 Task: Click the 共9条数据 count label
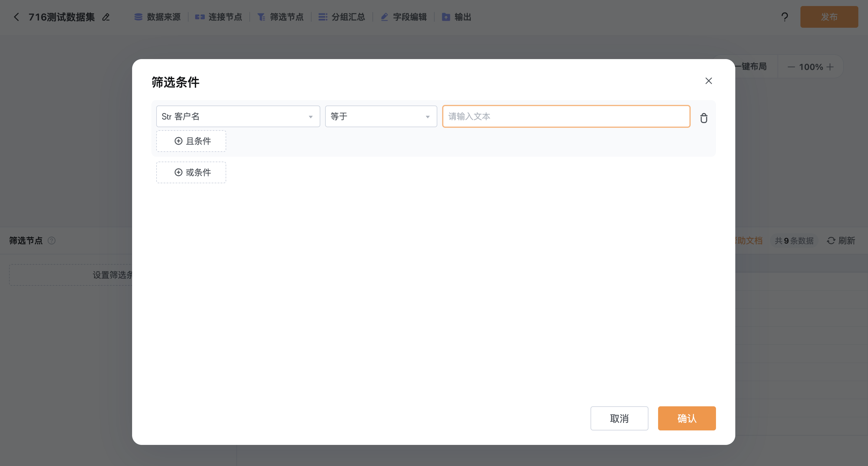794,241
